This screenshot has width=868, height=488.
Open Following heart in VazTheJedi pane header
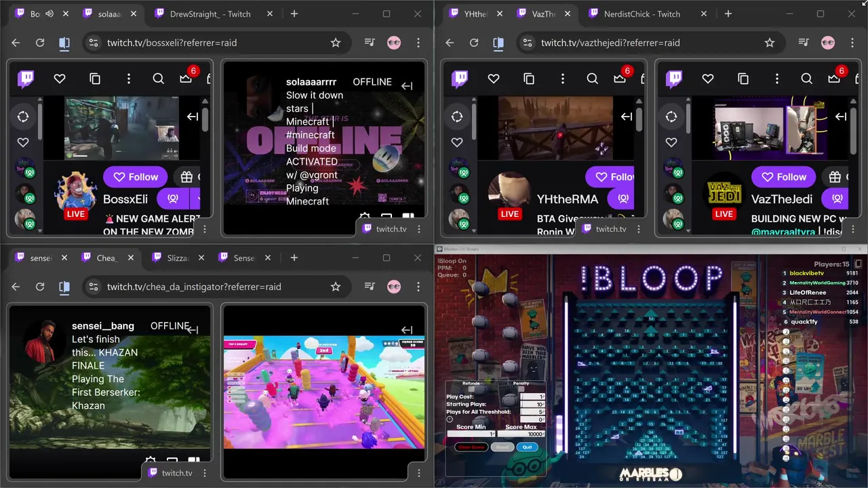(708, 79)
